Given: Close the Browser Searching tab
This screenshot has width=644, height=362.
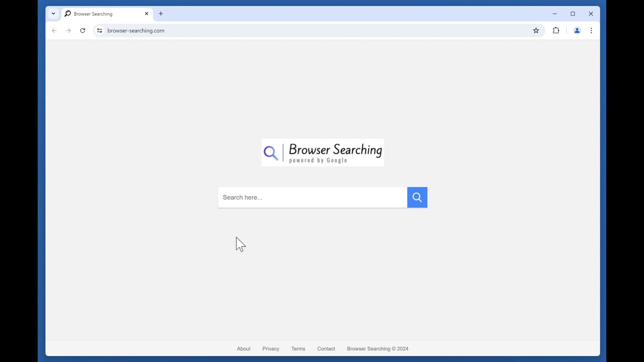Looking at the screenshot, I should [146, 14].
